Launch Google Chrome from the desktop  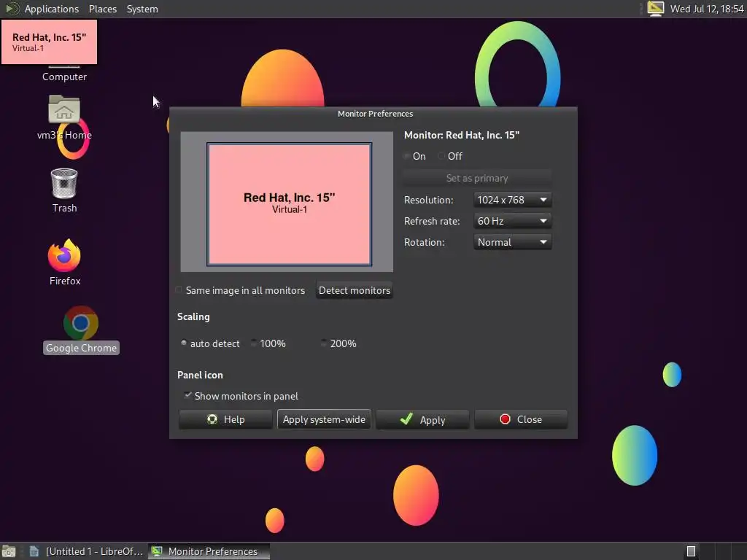[81, 330]
